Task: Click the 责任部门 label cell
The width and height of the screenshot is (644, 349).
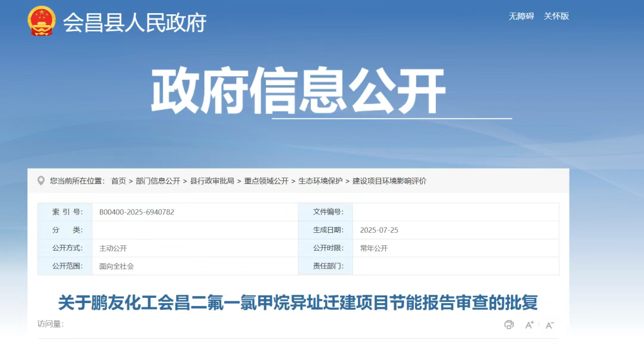Action: (x=326, y=266)
